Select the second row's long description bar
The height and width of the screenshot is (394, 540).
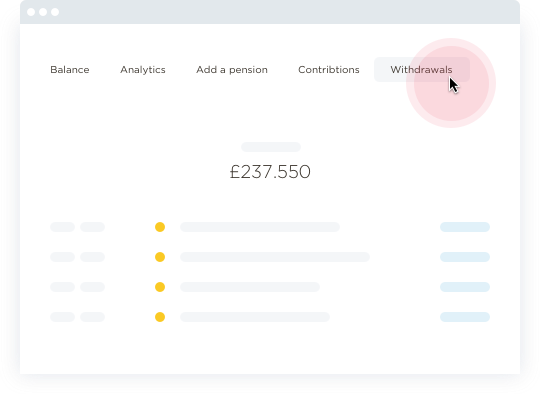275,257
